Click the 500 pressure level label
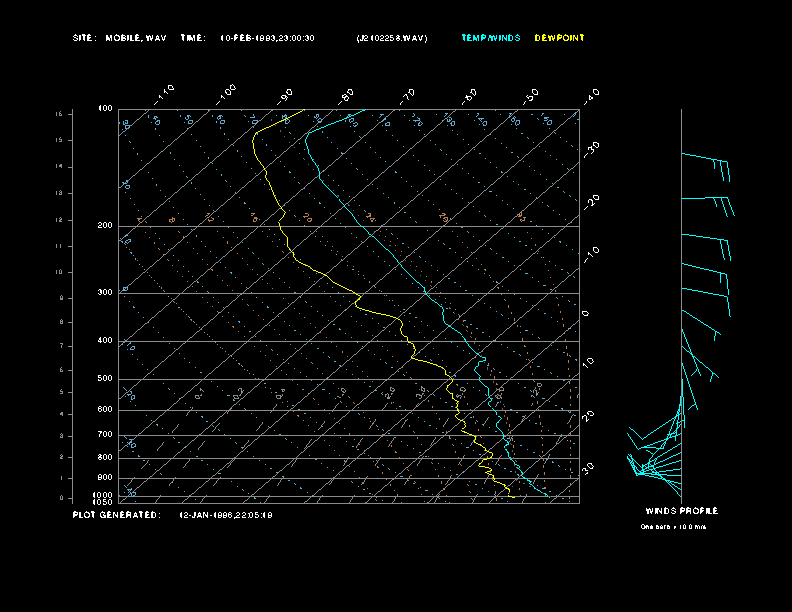The height and width of the screenshot is (612, 792). (x=105, y=378)
